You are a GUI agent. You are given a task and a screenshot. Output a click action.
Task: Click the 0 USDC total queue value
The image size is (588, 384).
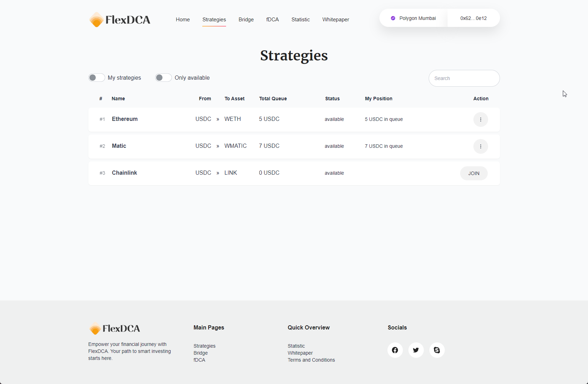[x=269, y=173]
